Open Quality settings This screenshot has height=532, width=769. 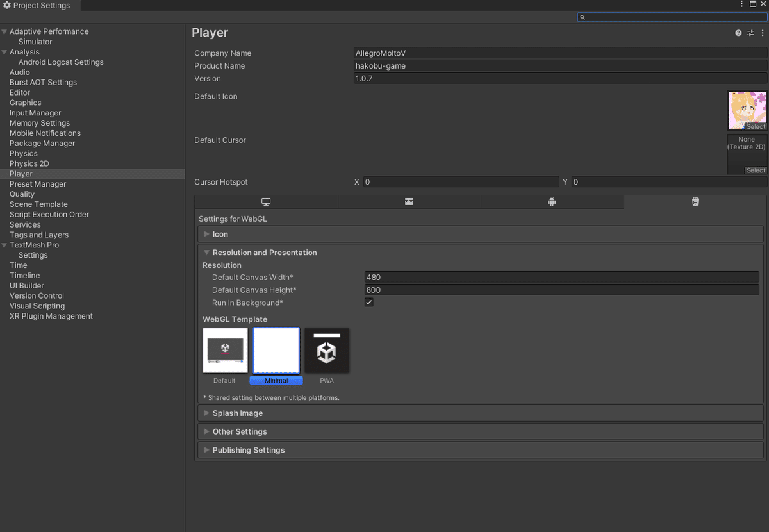click(x=22, y=194)
